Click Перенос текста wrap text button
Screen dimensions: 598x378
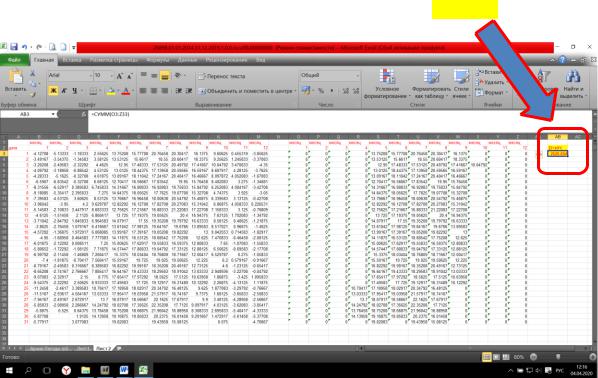(x=222, y=76)
